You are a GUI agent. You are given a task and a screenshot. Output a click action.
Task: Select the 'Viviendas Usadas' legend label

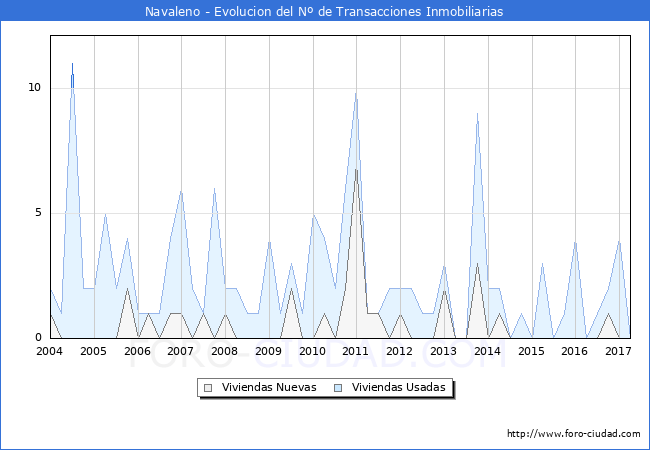click(x=399, y=387)
